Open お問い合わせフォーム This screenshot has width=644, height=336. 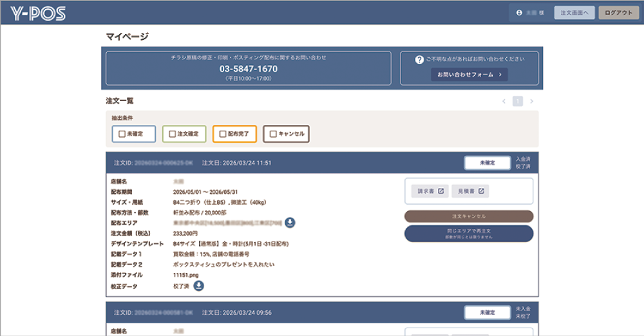click(x=469, y=75)
